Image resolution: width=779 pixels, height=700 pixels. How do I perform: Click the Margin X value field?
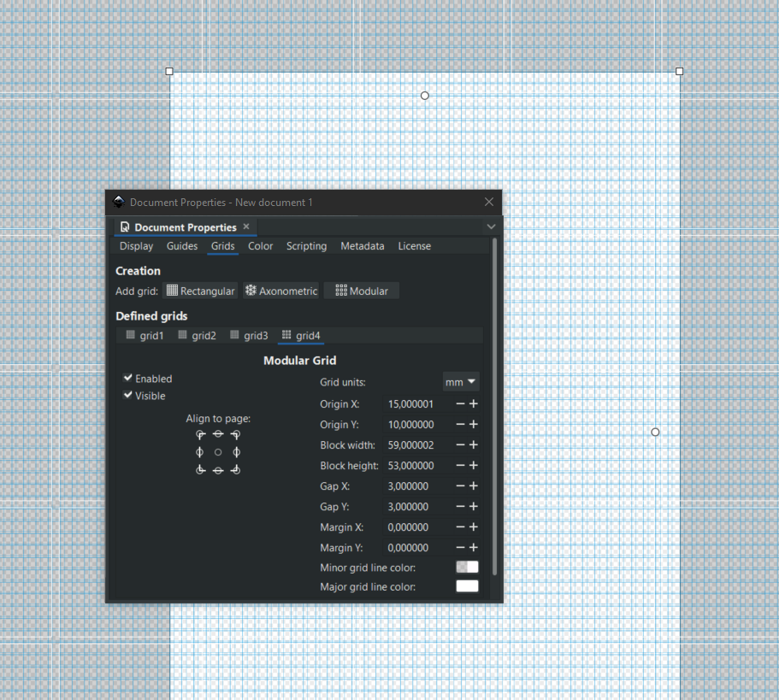pos(417,527)
